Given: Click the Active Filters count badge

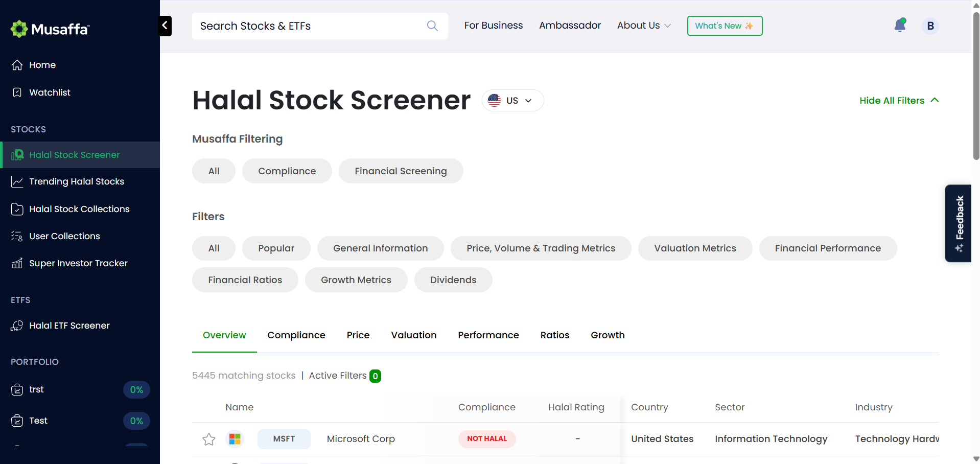Looking at the screenshot, I should (x=376, y=376).
